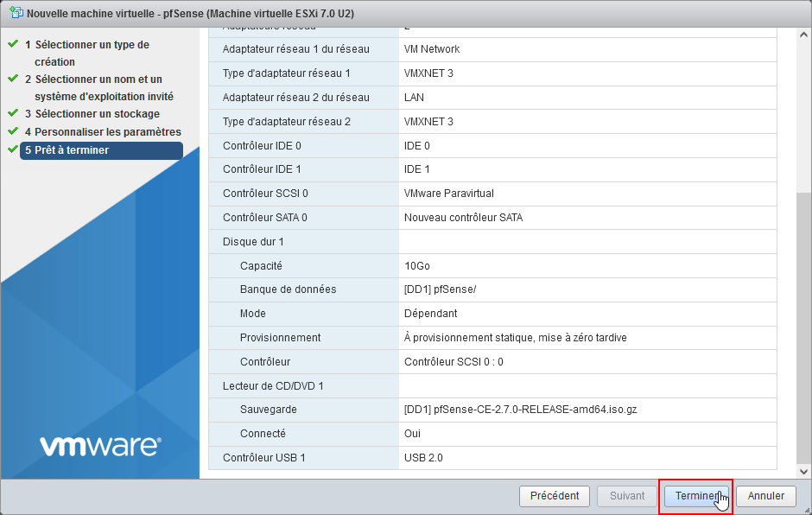
Task: Click 'Contrôleur USB 1' label
Action: tap(264, 458)
